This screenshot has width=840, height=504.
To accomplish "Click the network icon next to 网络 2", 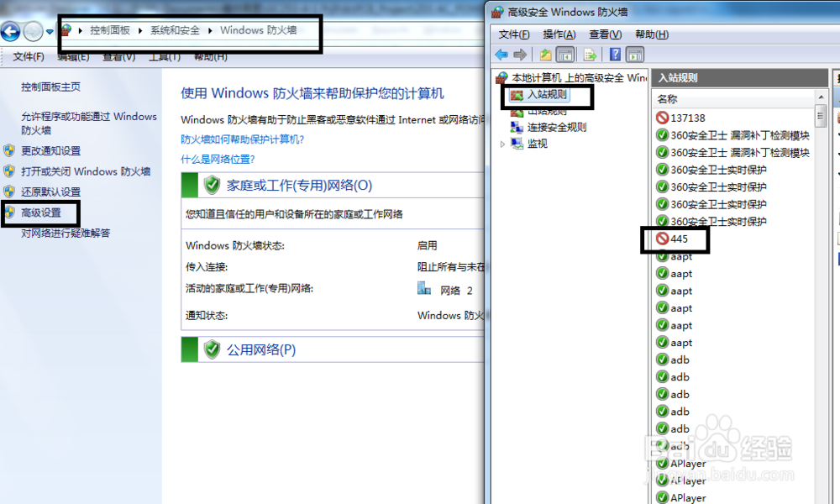I will (x=424, y=289).
